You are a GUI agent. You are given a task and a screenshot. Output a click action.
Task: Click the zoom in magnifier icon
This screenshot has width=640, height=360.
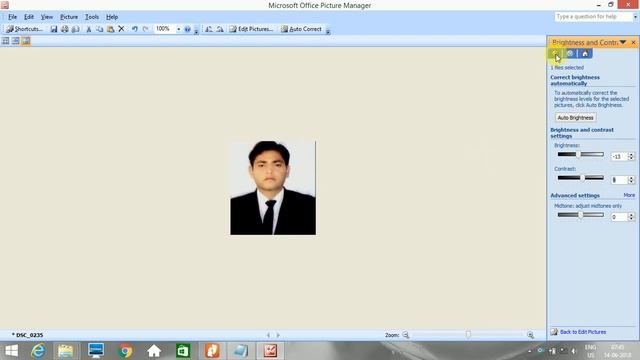pyautogui.click(x=530, y=335)
